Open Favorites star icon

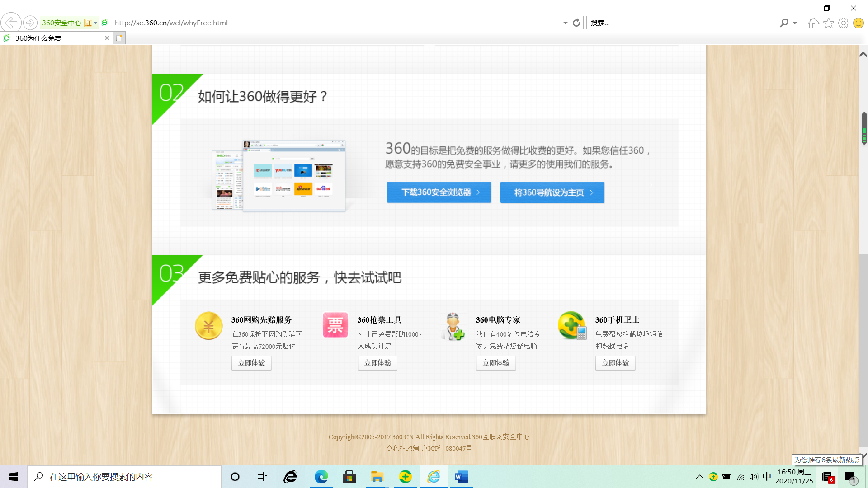pyautogui.click(x=828, y=23)
